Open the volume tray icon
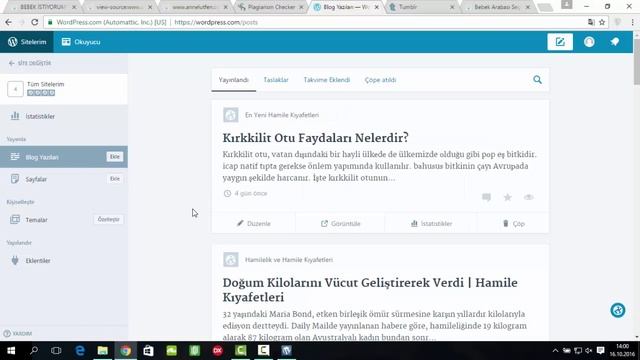640x360 pixels. (589, 351)
